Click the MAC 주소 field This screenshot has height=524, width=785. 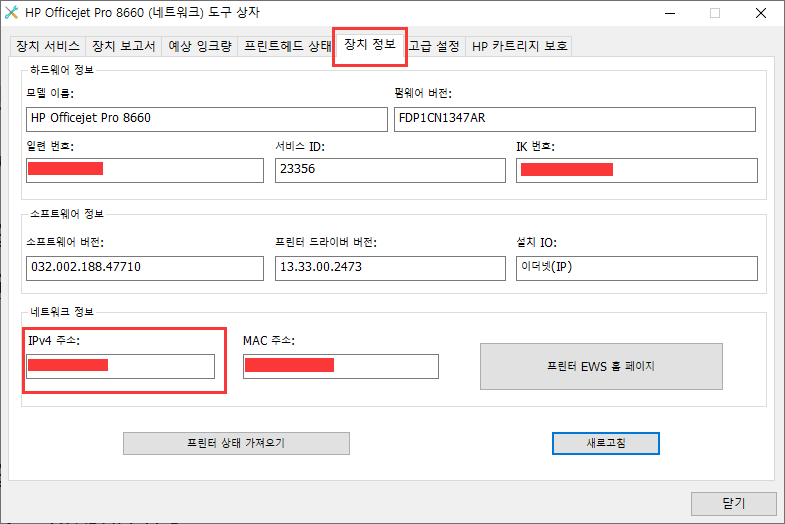coord(340,366)
